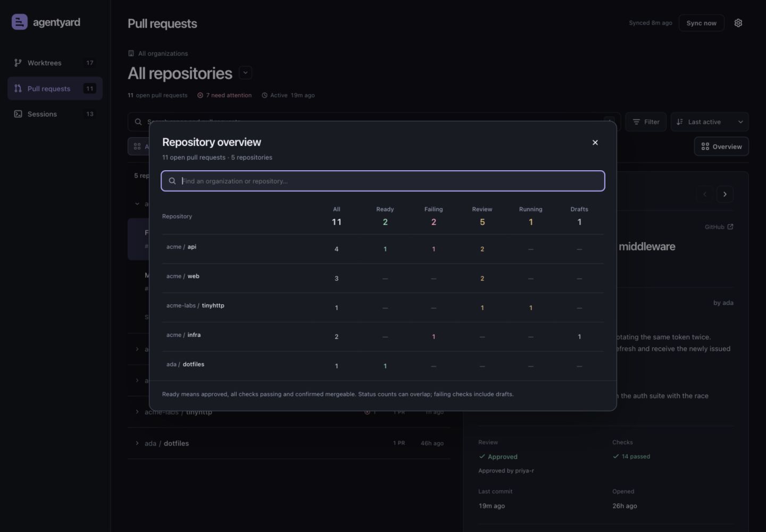Click the Failing column header
The height and width of the screenshot is (532, 766).
434,216
